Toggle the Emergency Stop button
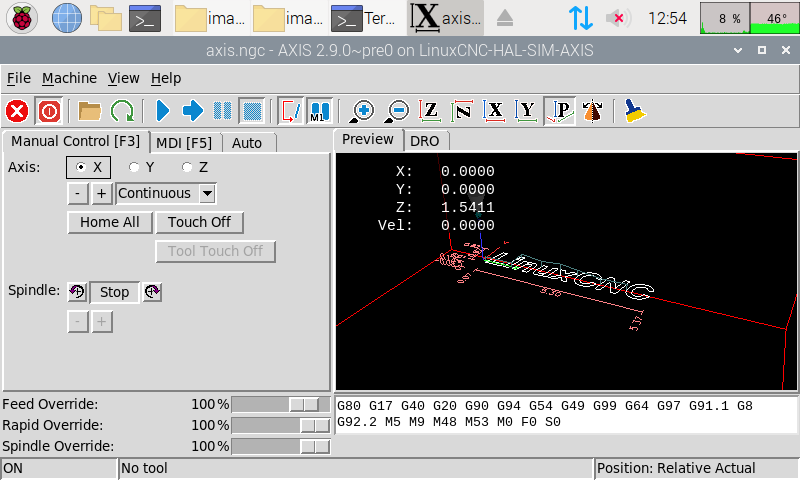800x480 pixels. click(17, 111)
